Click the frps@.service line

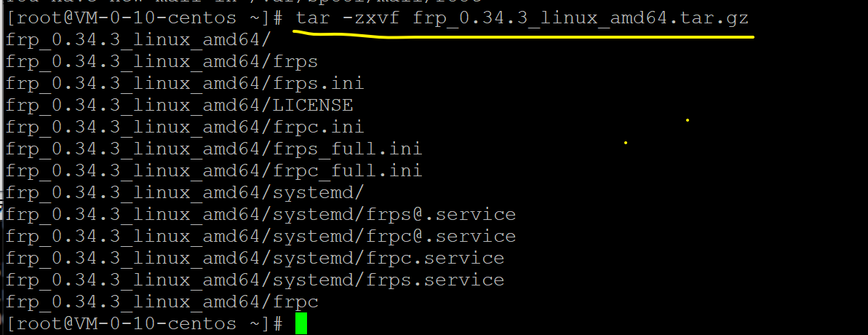point(260,214)
